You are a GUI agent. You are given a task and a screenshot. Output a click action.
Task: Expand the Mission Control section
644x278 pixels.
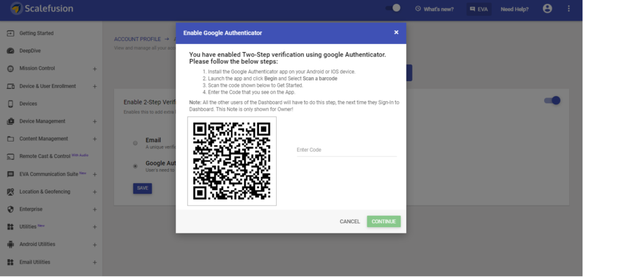[95, 69]
